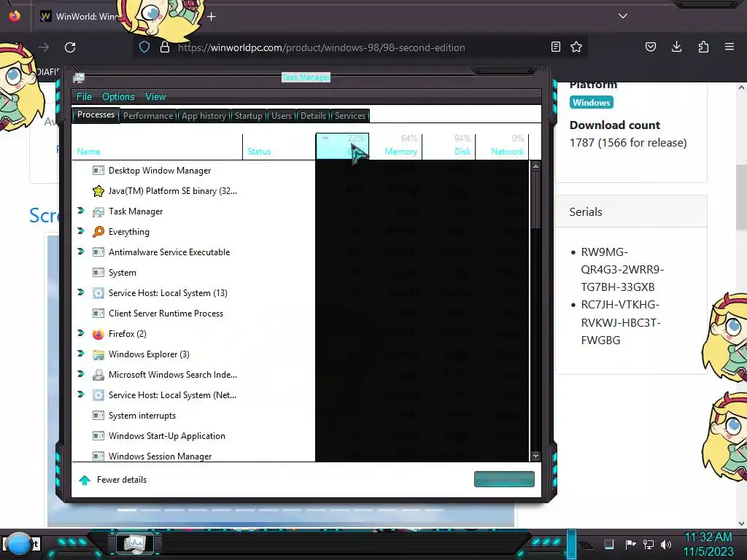Open volume control in system tray
Viewport: 747px width, 560px height.
pyautogui.click(x=666, y=544)
